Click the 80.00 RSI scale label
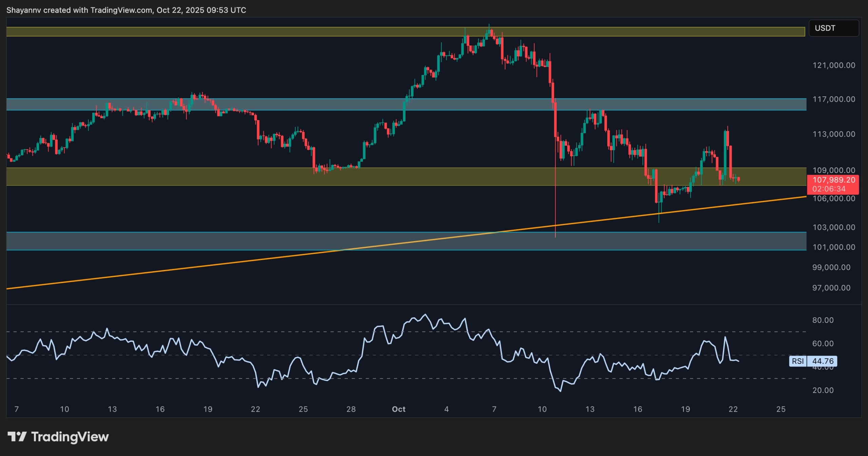Image resolution: width=868 pixels, height=456 pixels. (823, 320)
